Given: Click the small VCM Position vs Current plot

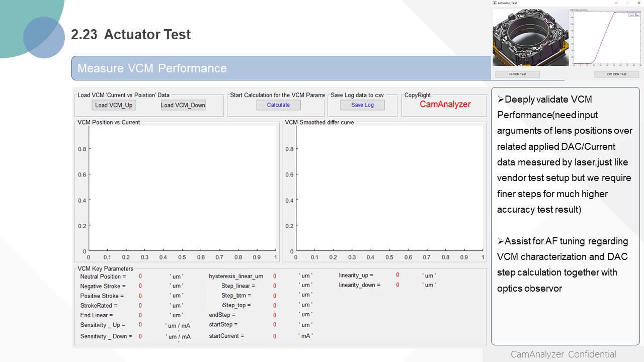Looking at the screenshot, I should coord(607,38).
